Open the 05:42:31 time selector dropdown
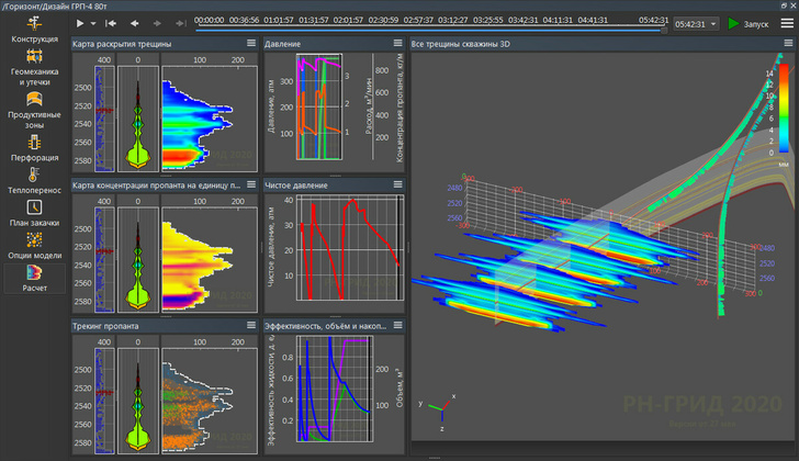The height and width of the screenshot is (461, 799). 693,24
